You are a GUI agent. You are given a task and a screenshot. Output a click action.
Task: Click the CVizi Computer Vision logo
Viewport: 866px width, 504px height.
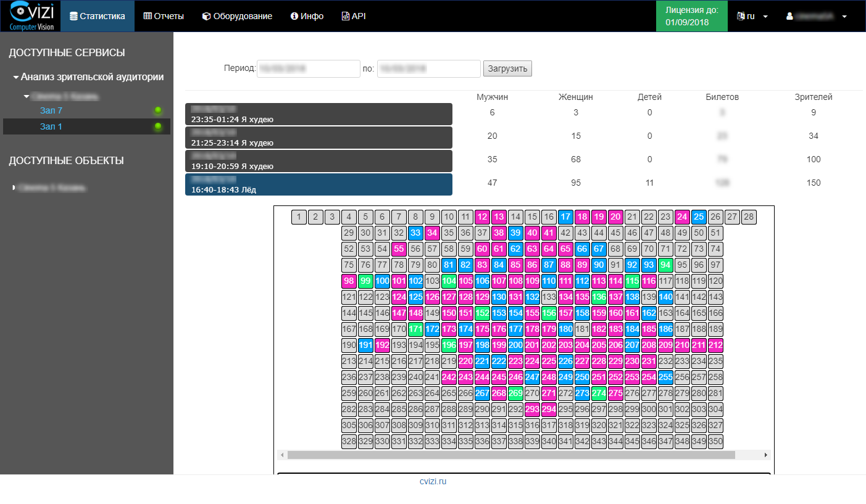pos(31,16)
